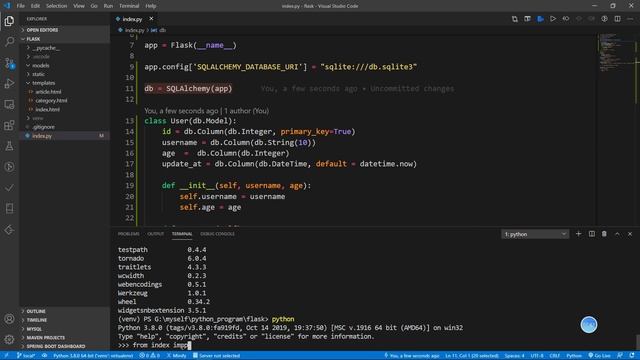
Task: Maximize the panel with up chevron
Action: tap(617, 234)
